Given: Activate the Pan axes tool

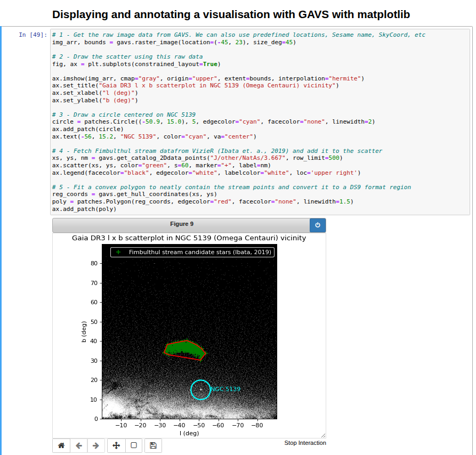Looking at the screenshot, I should [x=117, y=445].
